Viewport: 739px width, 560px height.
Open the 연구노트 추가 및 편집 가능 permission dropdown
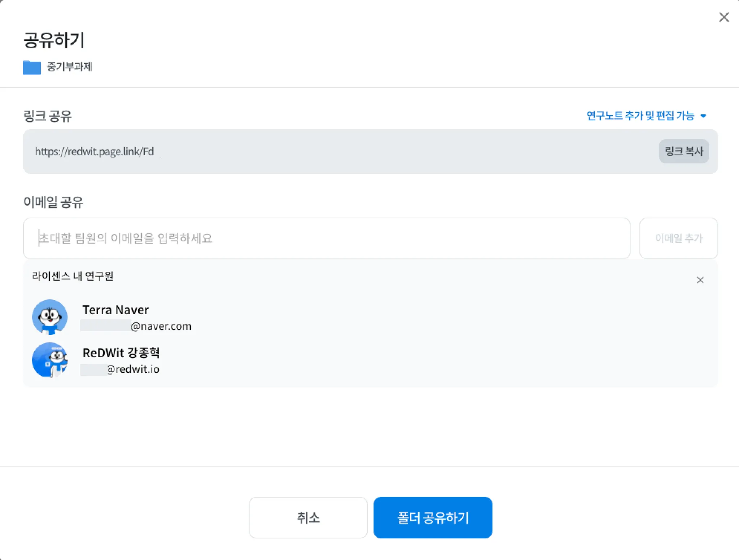(640, 116)
